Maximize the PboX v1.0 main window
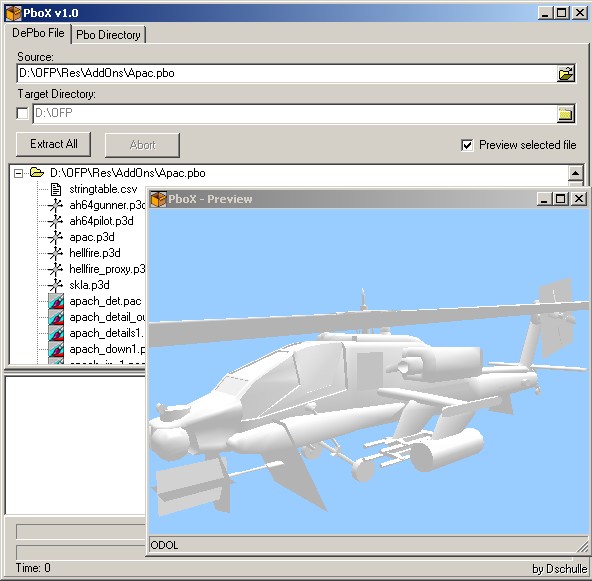 [x=562, y=13]
